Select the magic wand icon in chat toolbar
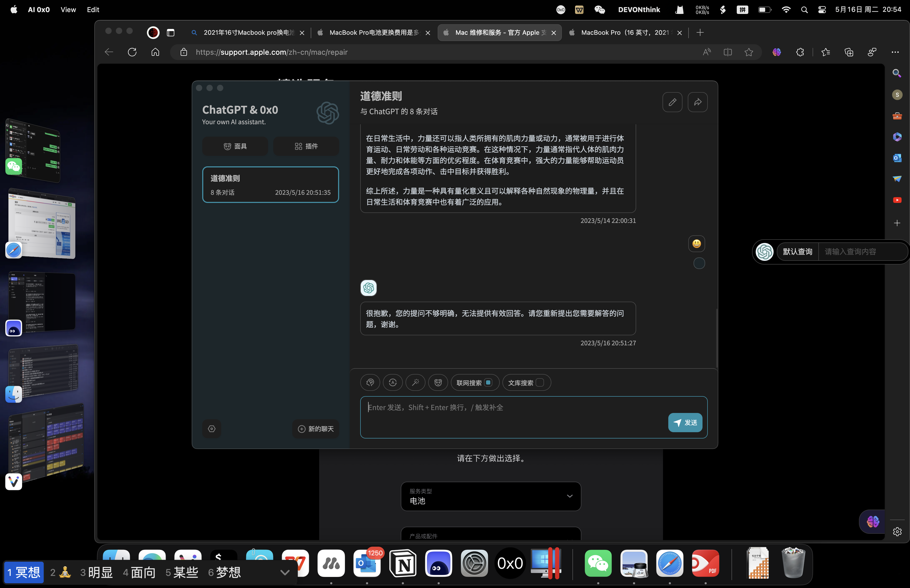Image resolution: width=910 pixels, height=588 pixels. [416, 382]
